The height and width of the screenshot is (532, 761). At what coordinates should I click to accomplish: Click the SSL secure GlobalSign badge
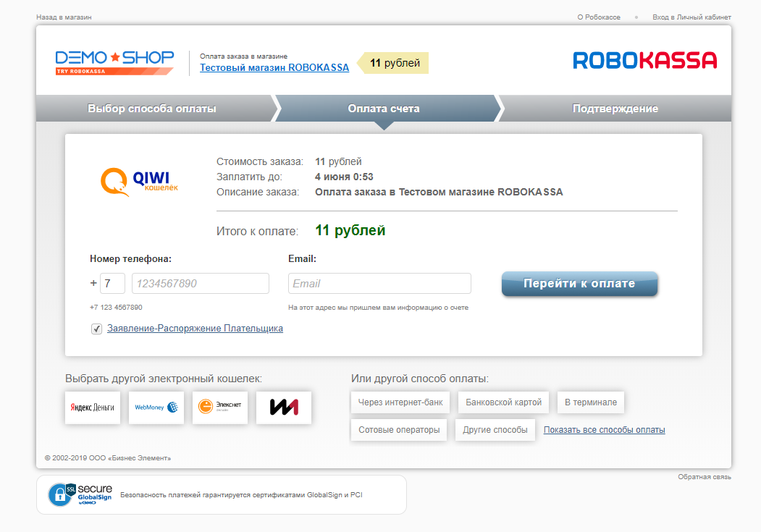pyautogui.click(x=80, y=494)
